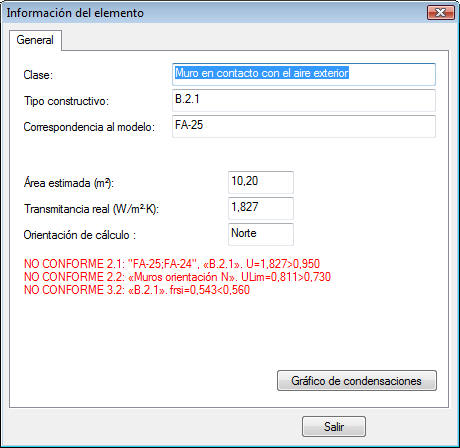Click the Salir button
Screen dimensions: 460x448
click(x=334, y=426)
